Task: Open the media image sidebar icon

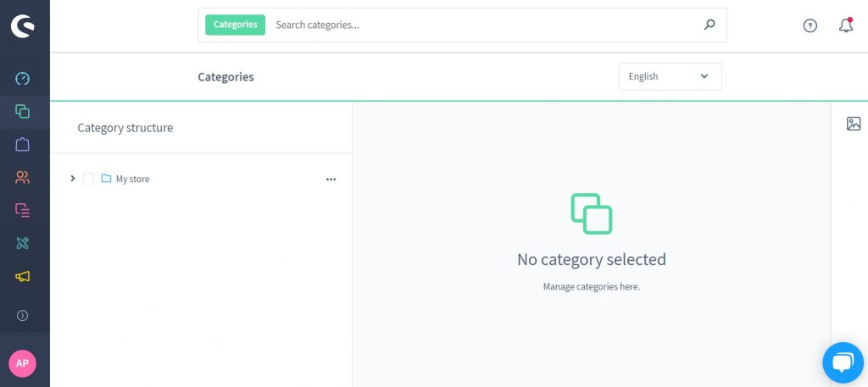Action: pyautogui.click(x=854, y=124)
